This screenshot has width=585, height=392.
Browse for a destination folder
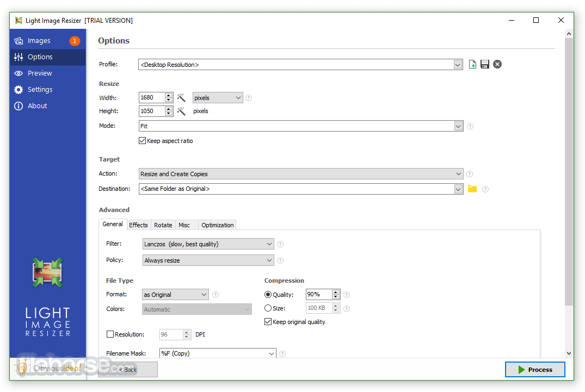(472, 189)
